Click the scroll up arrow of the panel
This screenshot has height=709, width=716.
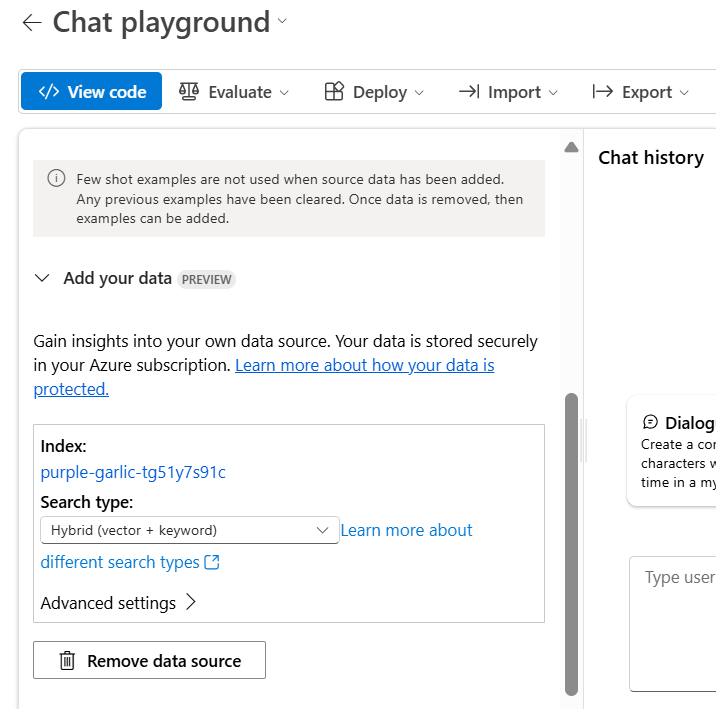click(571, 147)
